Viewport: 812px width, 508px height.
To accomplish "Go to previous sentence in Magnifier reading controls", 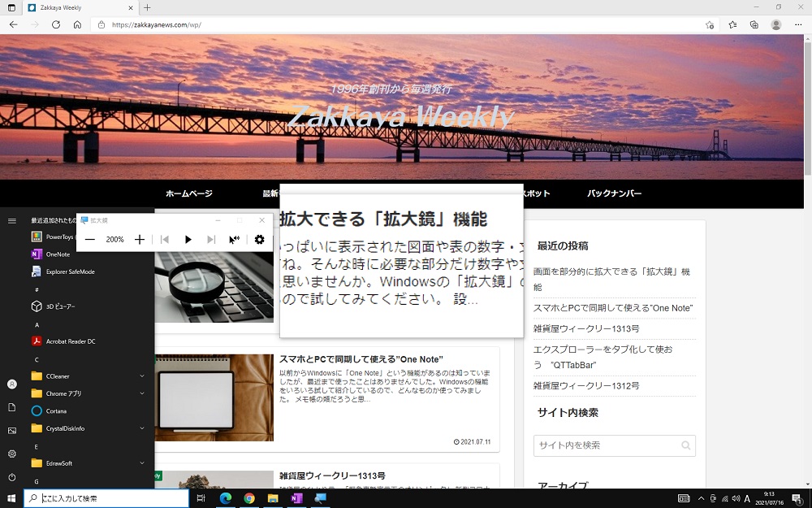I will [165, 240].
